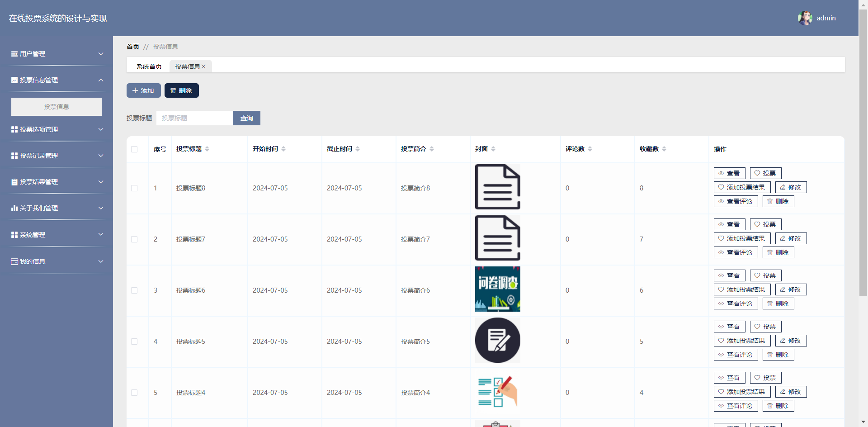The image size is (868, 427).
Task: Collapse 投票信息管理 menu chevron
Action: coord(101,80)
